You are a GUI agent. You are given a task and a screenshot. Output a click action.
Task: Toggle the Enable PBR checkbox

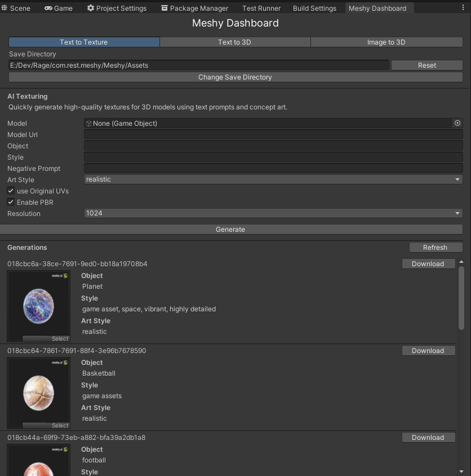[x=11, y=202]
